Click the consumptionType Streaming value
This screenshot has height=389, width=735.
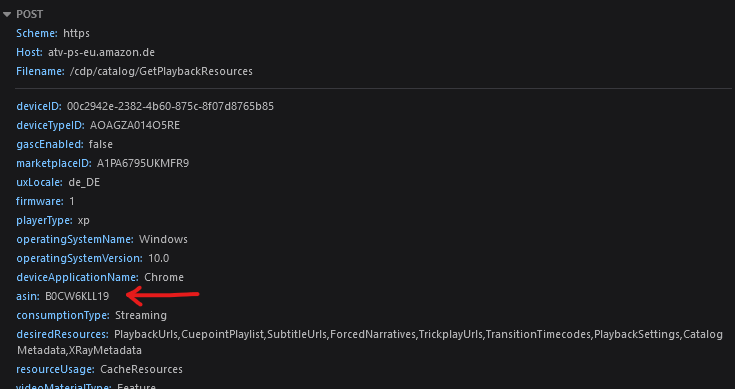(x=141, y=315)
